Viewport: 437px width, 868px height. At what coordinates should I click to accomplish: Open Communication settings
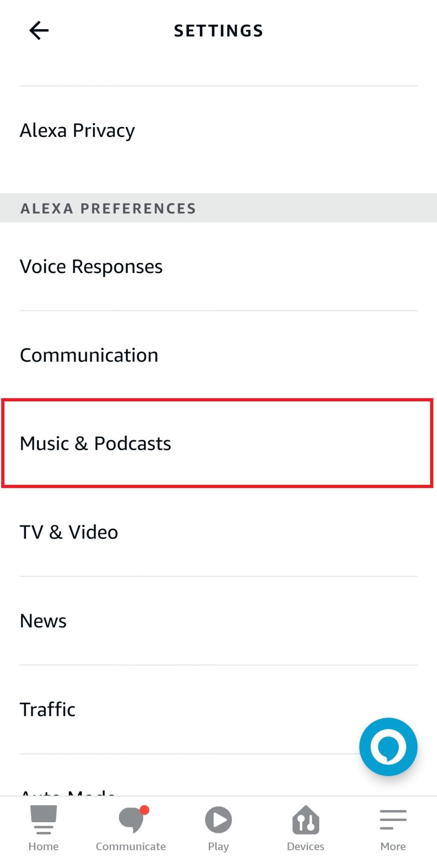coord(89,355)
